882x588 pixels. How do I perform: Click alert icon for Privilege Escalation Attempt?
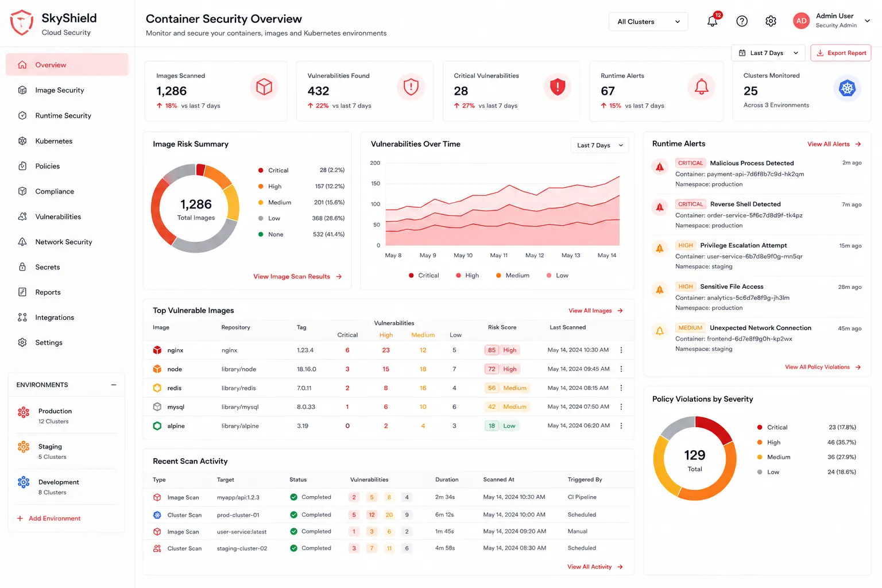pos(660,249)
